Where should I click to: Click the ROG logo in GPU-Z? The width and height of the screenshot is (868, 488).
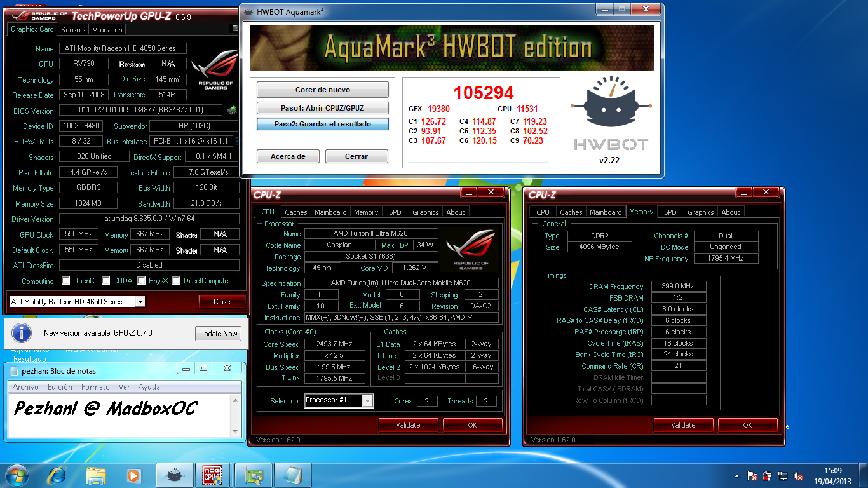click(216, 69)
